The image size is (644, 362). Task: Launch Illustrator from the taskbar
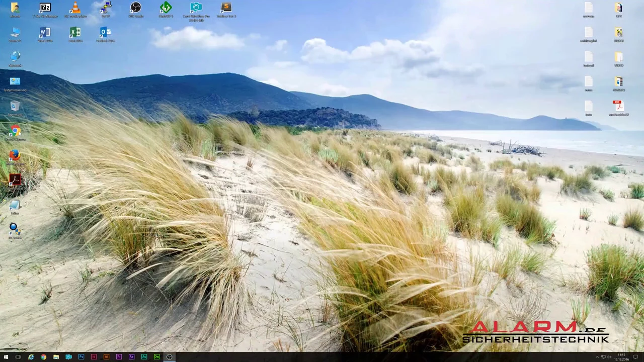106,357
